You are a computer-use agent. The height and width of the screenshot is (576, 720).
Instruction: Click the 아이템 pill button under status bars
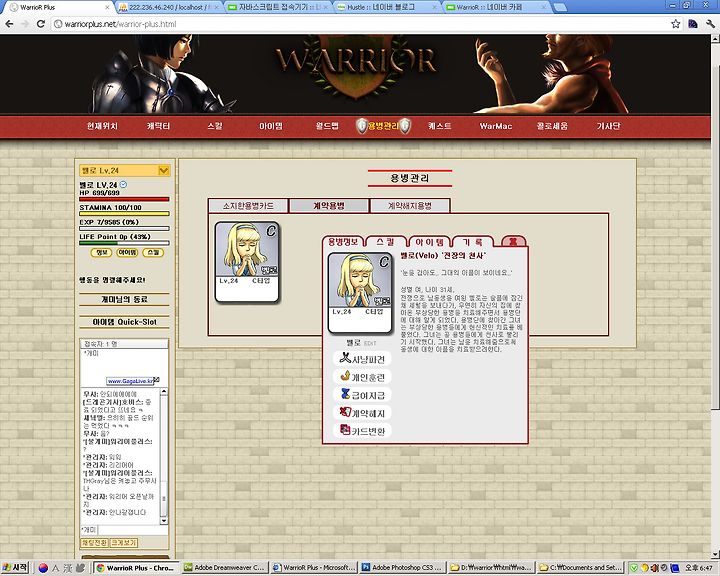[x=127, y=253]
